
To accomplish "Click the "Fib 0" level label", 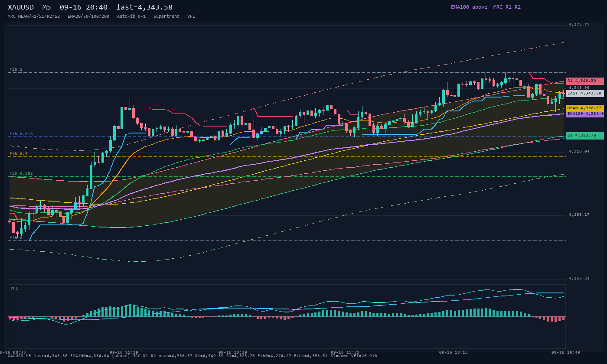I will pos(16,238).
